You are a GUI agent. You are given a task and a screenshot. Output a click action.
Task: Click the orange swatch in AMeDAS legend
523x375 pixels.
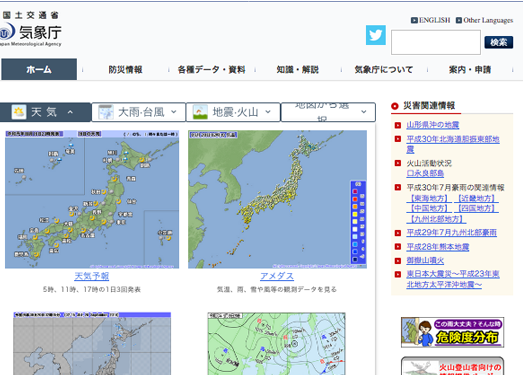pos(355,207)
